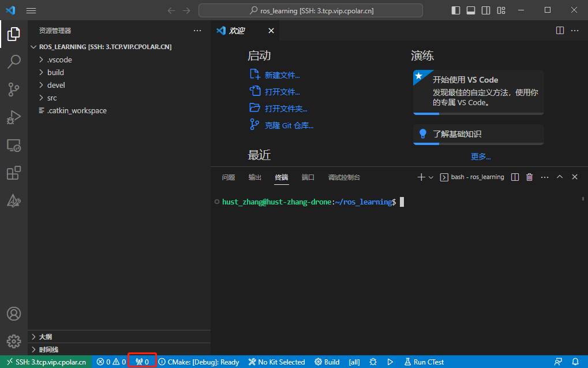Click the command center search box

pyautogui.click(x=310, y=10)
